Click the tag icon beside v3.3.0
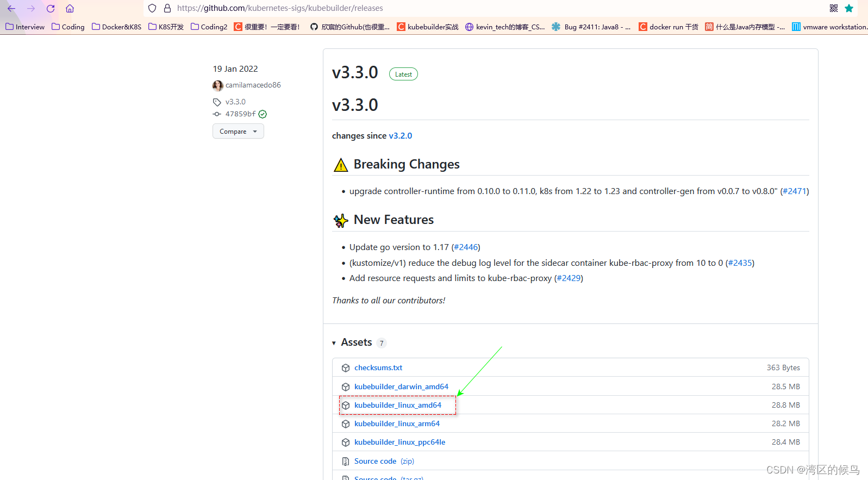The width and height of the screenshot is (868, 480). 217,102
